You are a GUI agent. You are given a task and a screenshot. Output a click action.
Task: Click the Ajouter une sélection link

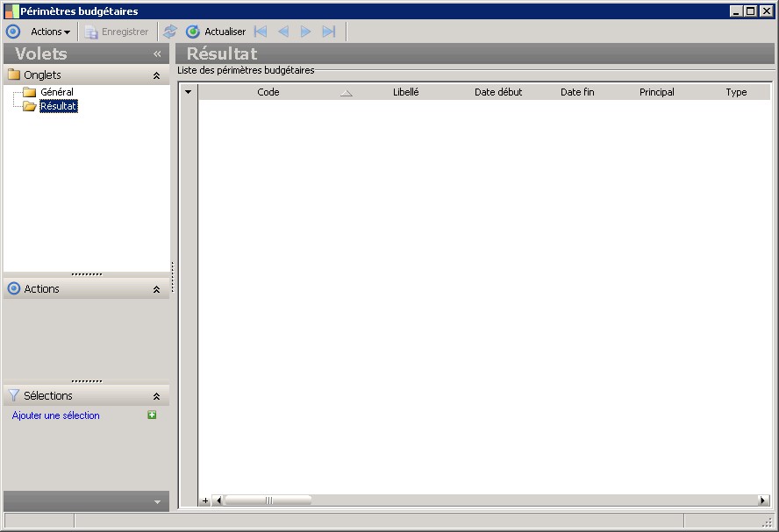click(55, 415)
